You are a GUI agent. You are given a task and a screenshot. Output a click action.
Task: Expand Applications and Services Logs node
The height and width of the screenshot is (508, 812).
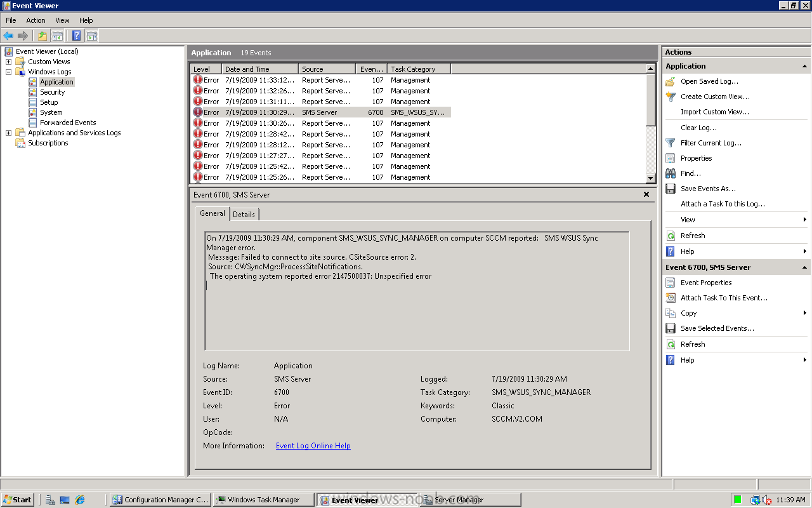click(x=8, y=133)
